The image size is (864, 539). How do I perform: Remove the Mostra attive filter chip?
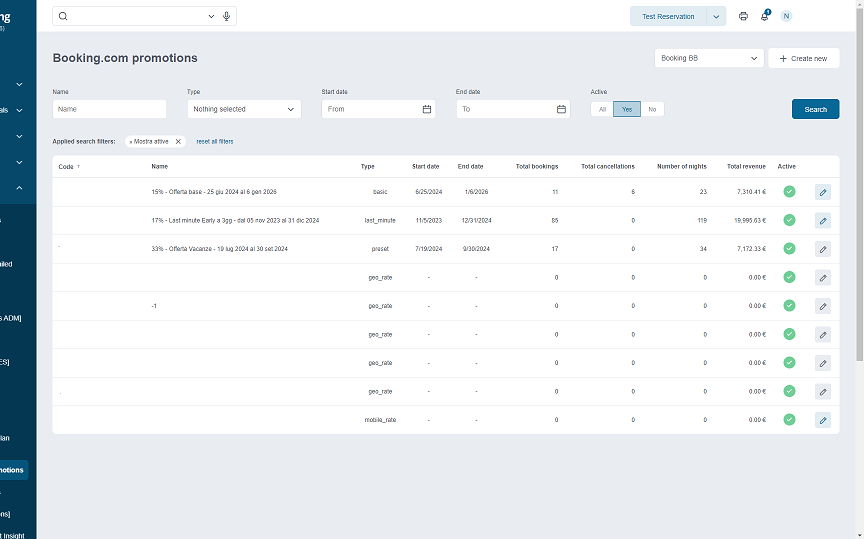(x=178, y=142)
